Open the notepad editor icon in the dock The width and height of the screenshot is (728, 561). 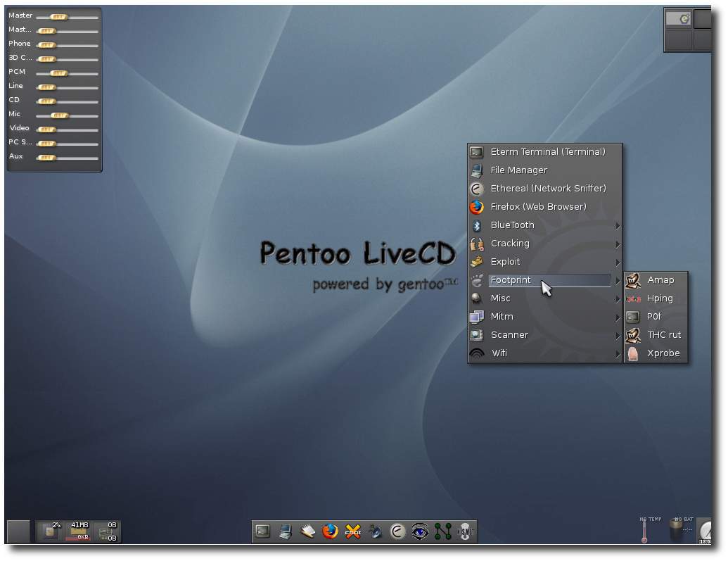[308, 531]
